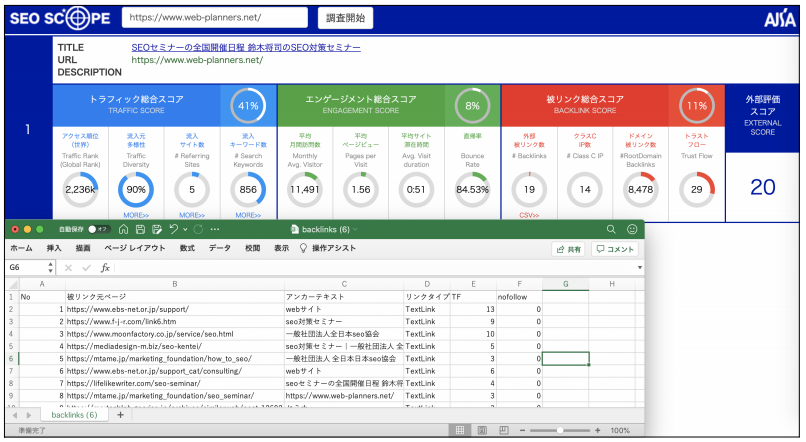This screenshot has width=806, height=442.
Task: Click the cancel X icon in formula bar
Action: (x=68, y=268)
